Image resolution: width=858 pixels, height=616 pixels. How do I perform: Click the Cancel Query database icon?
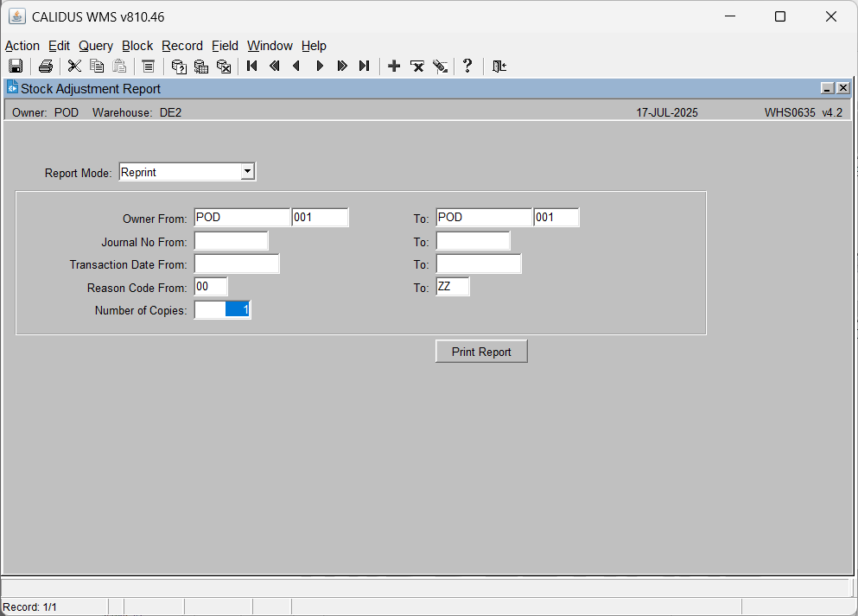[x=223, y=67]
